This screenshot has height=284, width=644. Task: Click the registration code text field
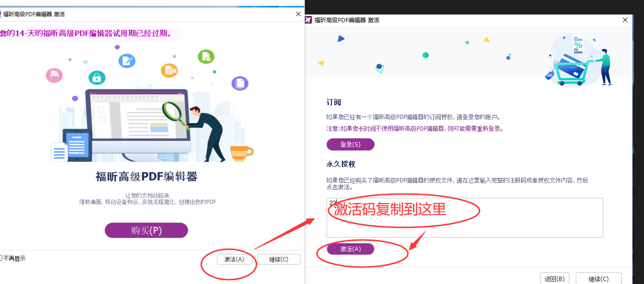[x=464, y=218]
